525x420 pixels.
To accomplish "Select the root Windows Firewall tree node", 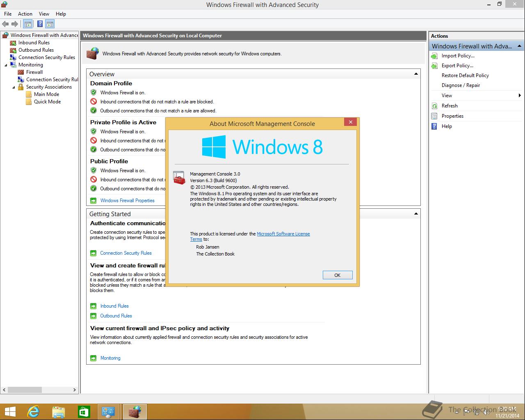I will (44, 35).
